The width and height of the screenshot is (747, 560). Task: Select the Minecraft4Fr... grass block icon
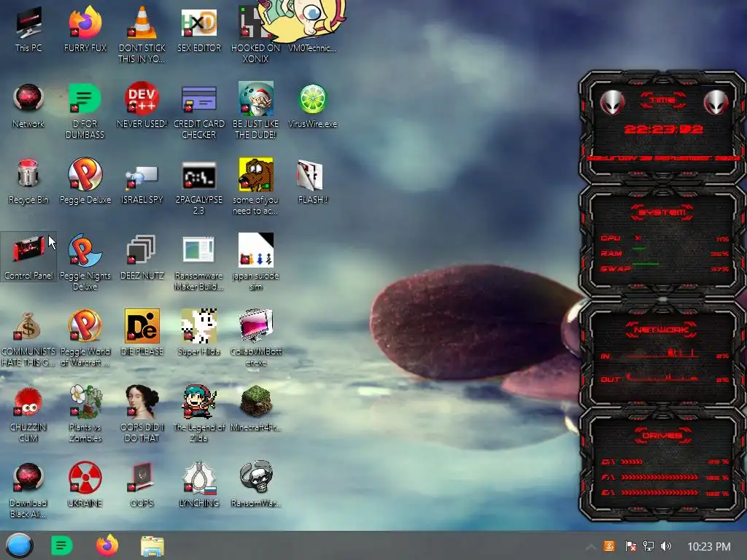(255, 408)
